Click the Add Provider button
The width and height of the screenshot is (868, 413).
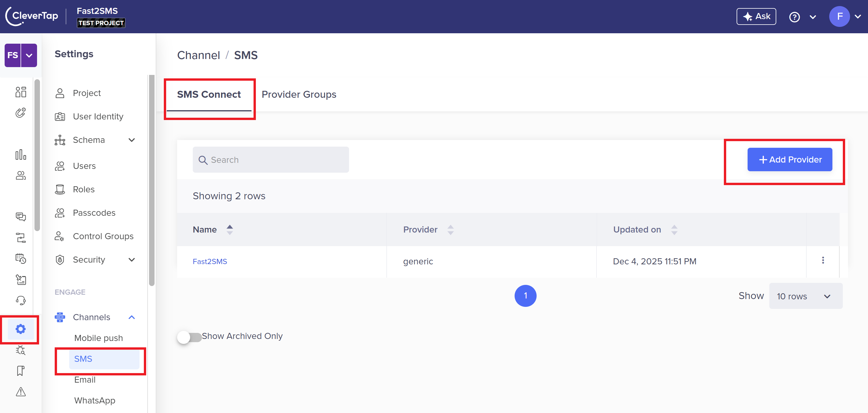790,160
